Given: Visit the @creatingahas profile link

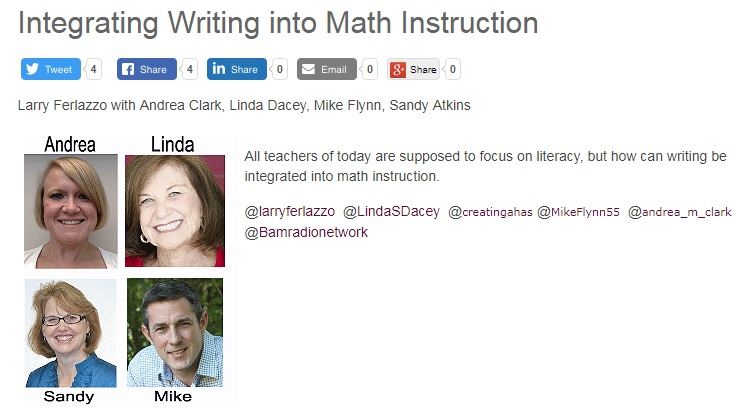Looking at the screenshot, I should [x=490, y=212].
